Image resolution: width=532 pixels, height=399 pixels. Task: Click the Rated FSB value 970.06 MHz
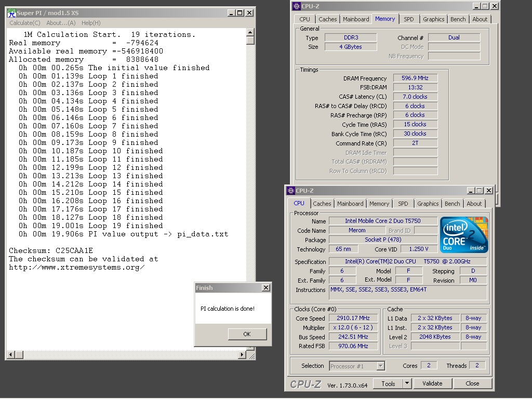tap(353, 346)
